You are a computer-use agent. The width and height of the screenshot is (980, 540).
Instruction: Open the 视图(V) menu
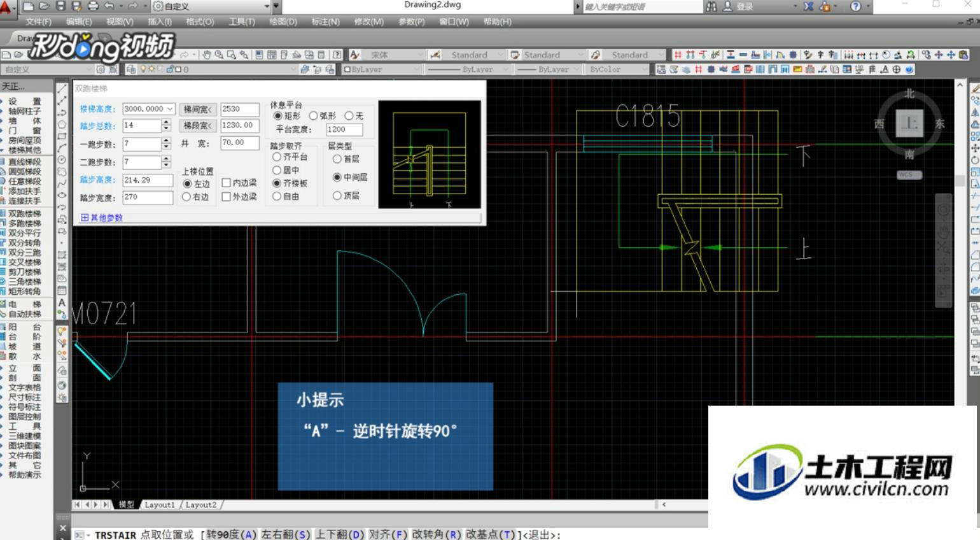pyautogui.click(x=119, y=22)
